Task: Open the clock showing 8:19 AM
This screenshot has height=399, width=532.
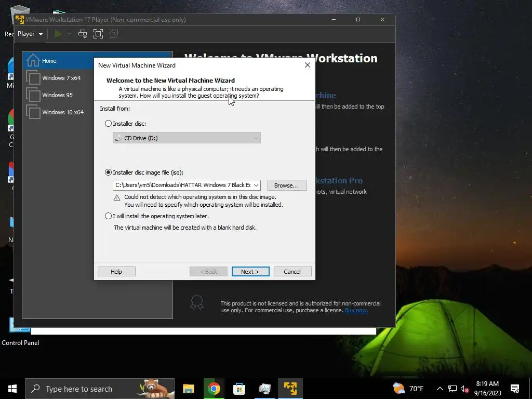Action: [487, 389]
